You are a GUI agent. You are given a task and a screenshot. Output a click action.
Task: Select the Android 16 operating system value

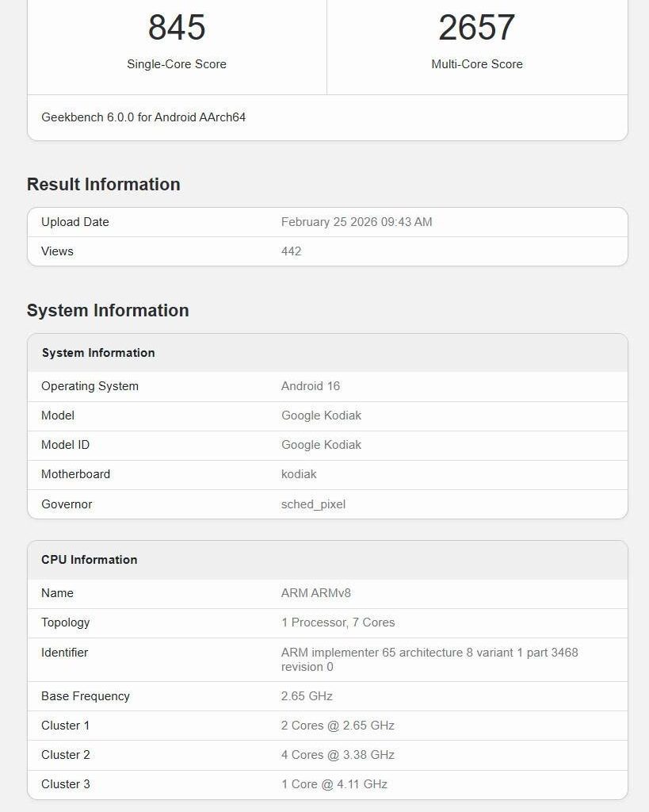[311, 386]
